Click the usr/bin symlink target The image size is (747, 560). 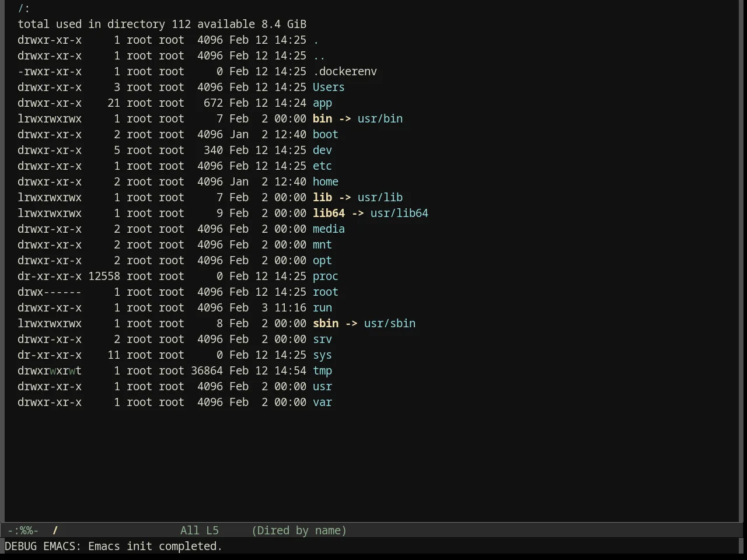tap(380, 118)
